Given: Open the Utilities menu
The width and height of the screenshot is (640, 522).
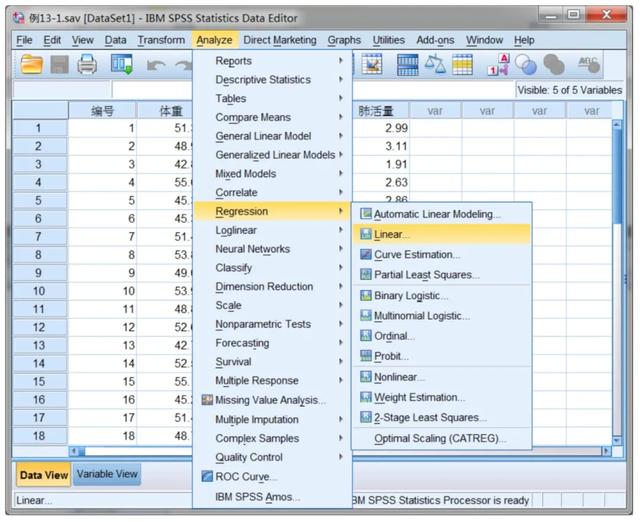Looking at the screenshot, I should tap(389, 40).
